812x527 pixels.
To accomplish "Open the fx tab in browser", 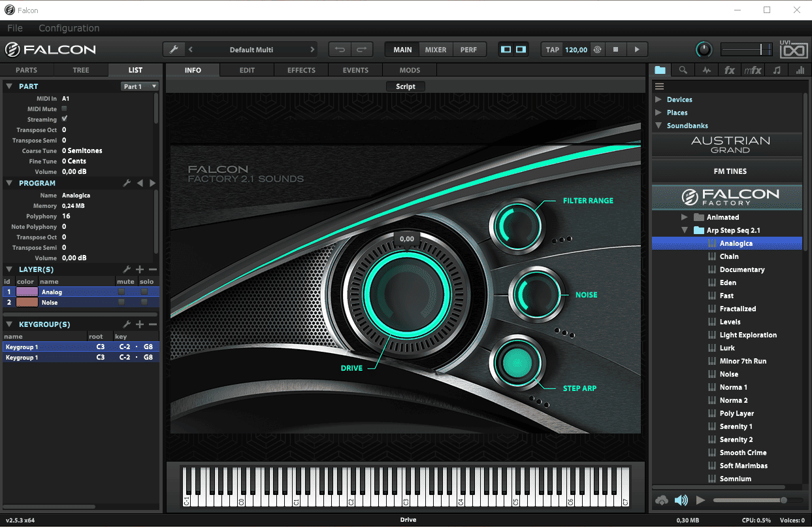I will 730,71.
